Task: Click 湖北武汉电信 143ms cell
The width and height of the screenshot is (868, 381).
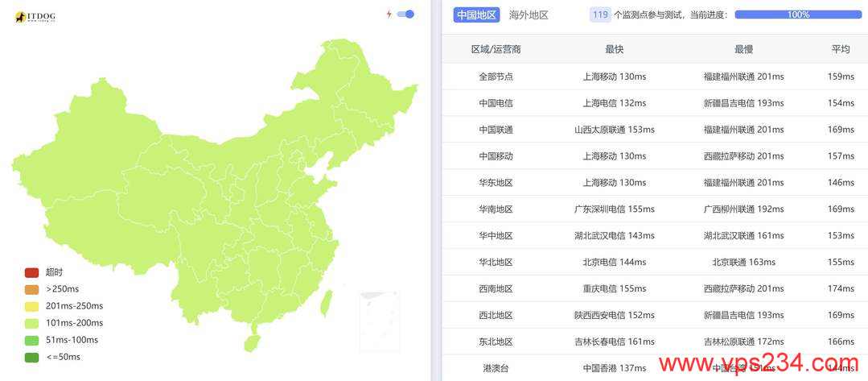Action: pyautogui.click(x=615, y=236)
